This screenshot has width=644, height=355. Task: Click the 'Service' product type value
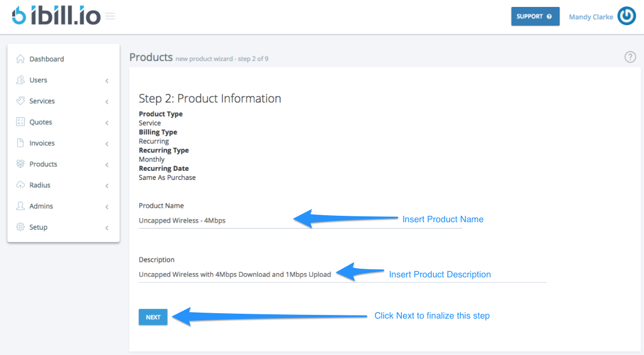click(149, 123)
